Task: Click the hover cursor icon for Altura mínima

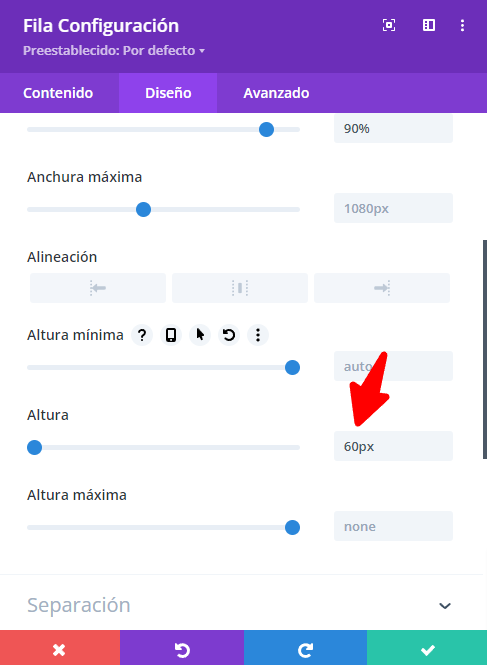Action: pos(200,335)
